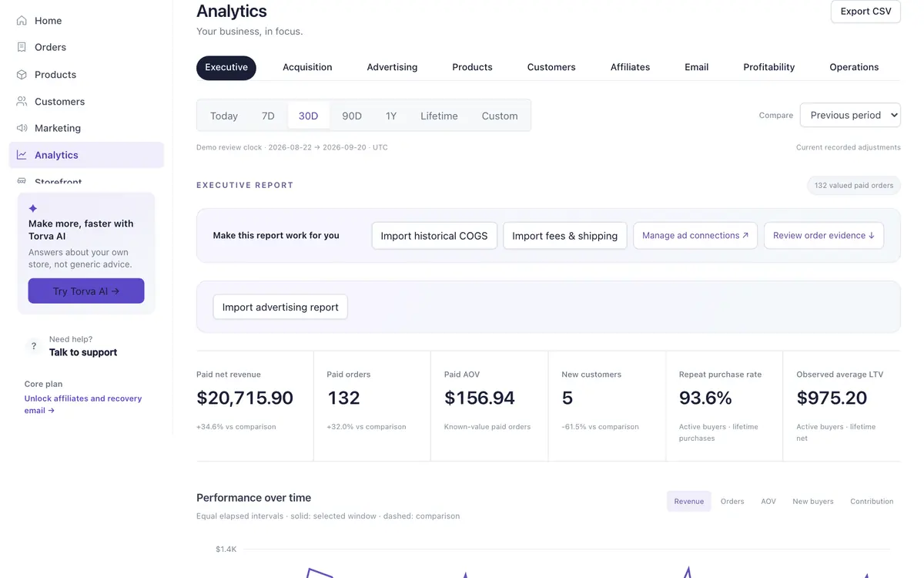Switch to the Affiliates tab

click(630, 67)
